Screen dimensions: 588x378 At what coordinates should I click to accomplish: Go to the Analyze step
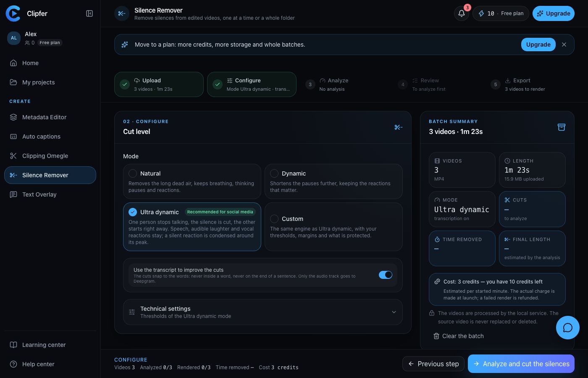pyautogui.click(x=344, y=84)
